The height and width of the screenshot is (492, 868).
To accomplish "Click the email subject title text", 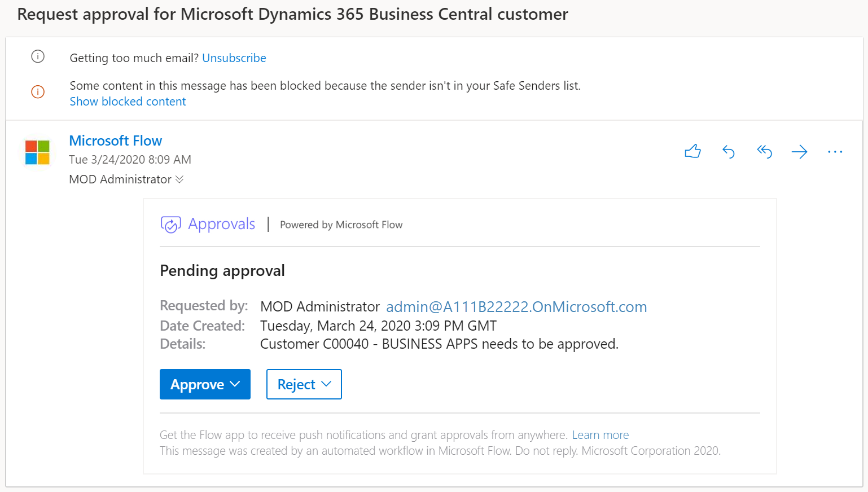I will tap(292, 14).
